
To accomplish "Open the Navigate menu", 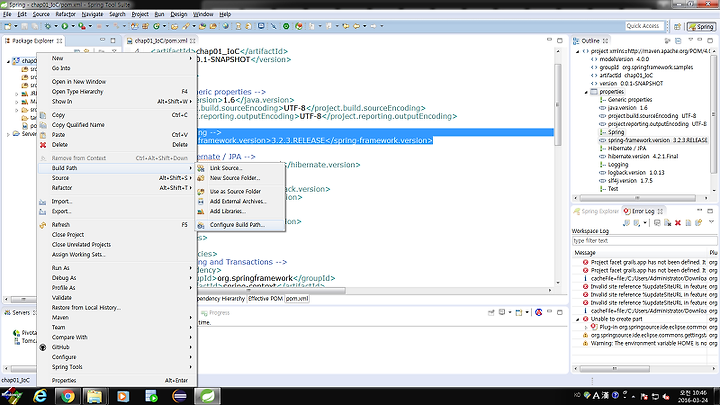I will click(92, 14).
